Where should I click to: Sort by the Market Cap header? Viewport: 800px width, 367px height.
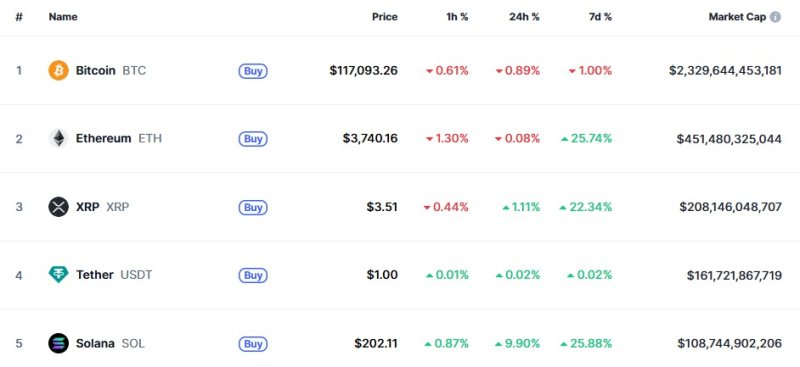[x=737, y=17]
